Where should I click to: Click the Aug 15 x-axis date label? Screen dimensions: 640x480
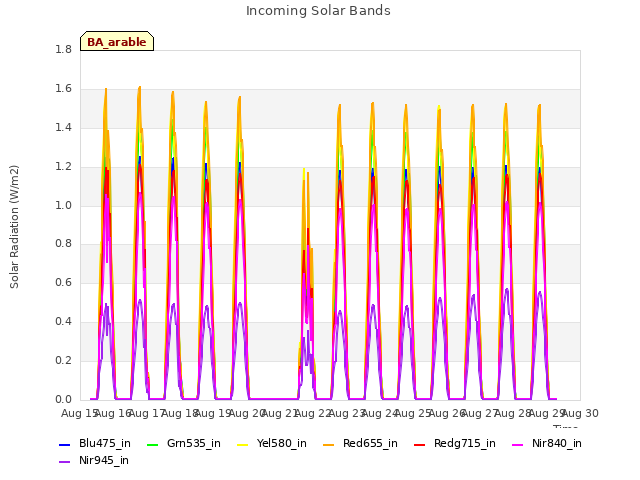click(79, 413)
